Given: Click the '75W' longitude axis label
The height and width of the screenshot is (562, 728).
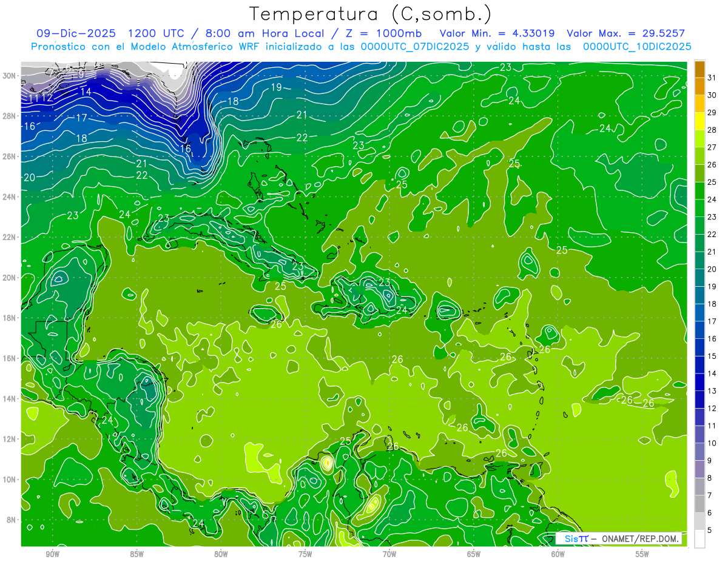Looking at the screenshot, I should tap(305, 554).
